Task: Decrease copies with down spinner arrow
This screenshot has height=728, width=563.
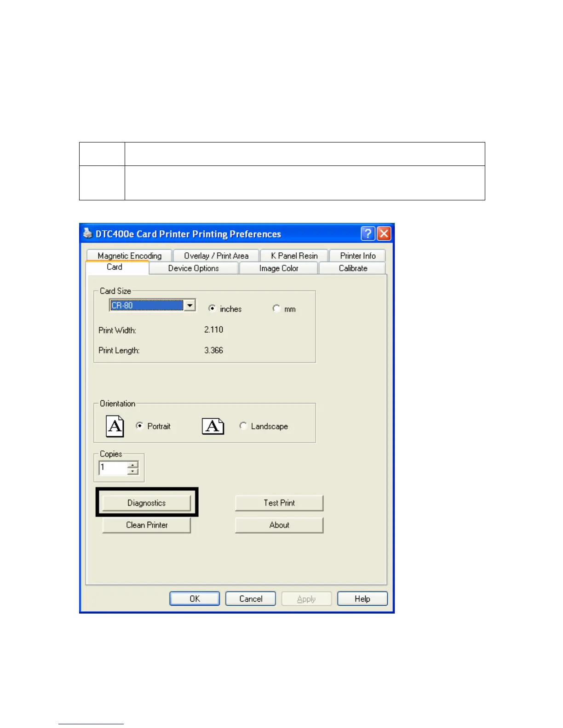Action: [x=132, y=472]
